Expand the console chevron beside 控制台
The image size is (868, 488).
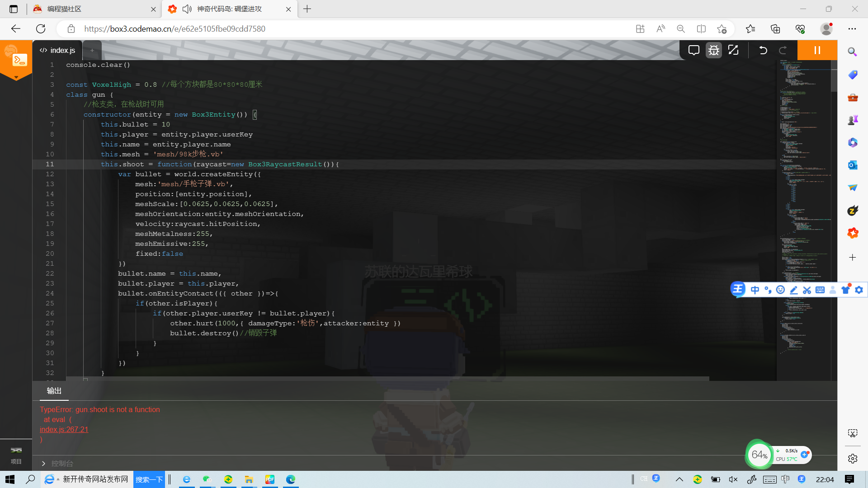(x=43, y=463)
